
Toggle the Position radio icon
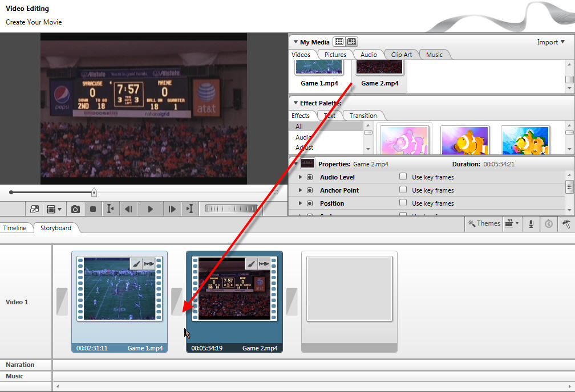[310, 203]
